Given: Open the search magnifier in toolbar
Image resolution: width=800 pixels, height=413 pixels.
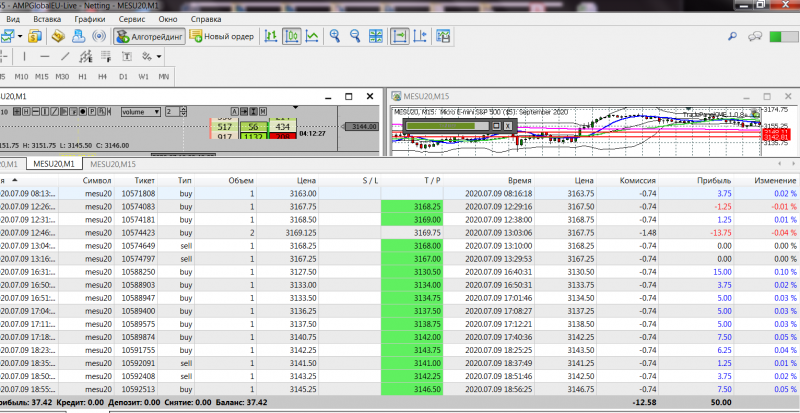Looking at the screenshot, I should click(732, 37).
